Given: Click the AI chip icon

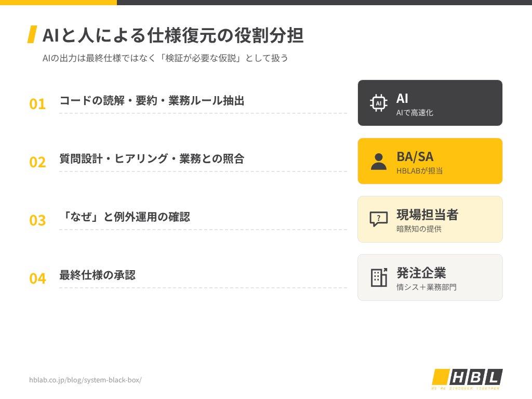Looking at the screenshot, I should click(x=379, y=103).
